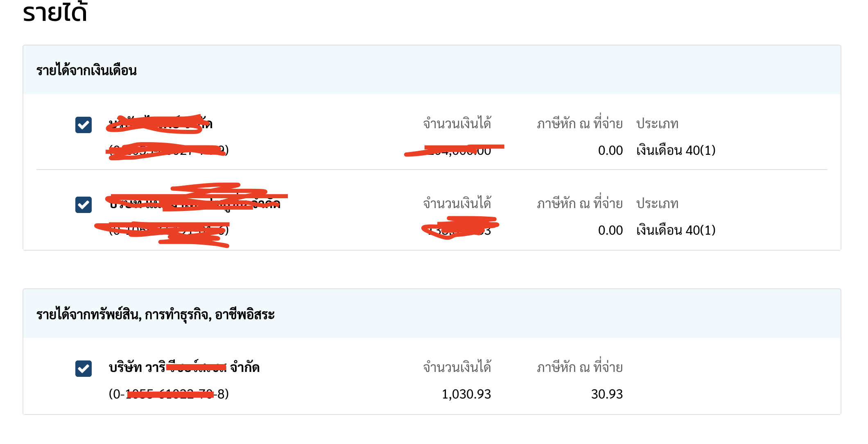Viewport: 868px width, 444px height.
Task: Click เงินเดือน 40(1) in second salary entry
Action: coord(676,230)
